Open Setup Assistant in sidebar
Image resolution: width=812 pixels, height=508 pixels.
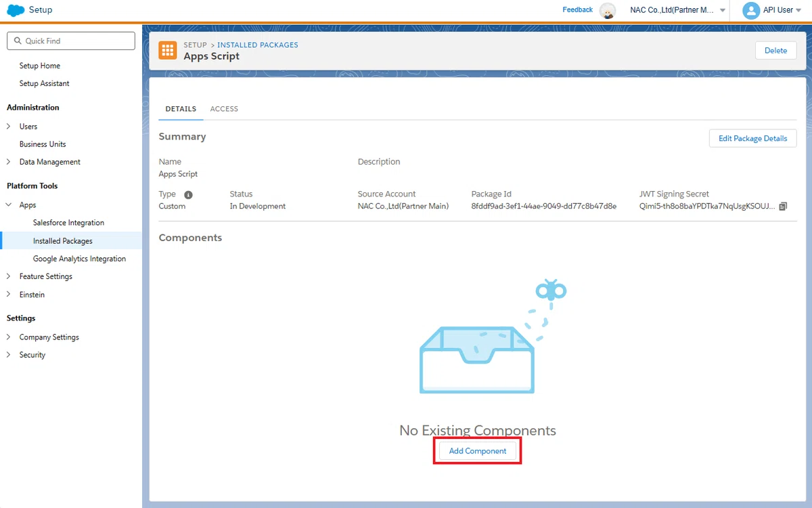(45, 83)
